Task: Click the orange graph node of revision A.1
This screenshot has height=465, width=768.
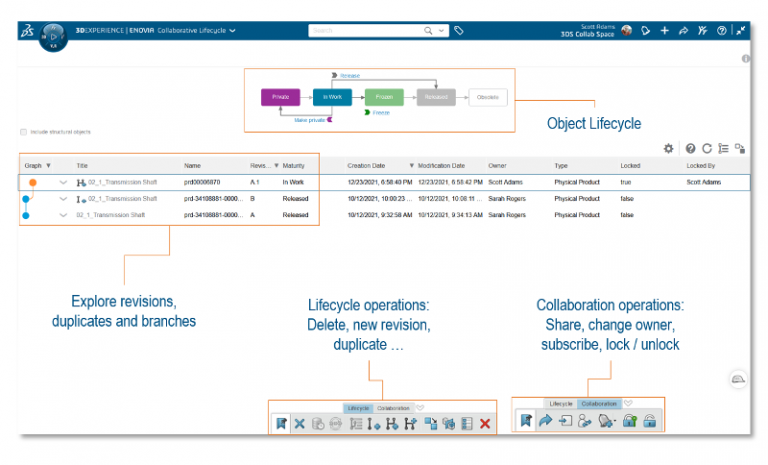Action: point(33,182)
